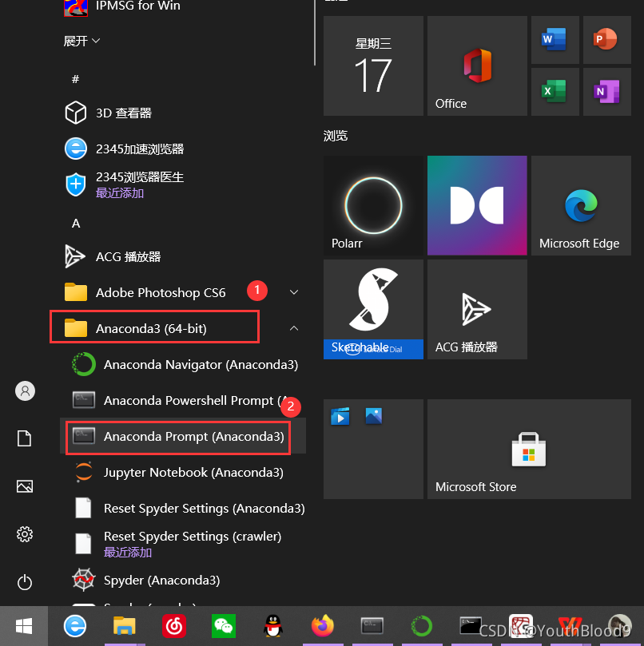Jump to the A letter index

(x=76, y=224)
